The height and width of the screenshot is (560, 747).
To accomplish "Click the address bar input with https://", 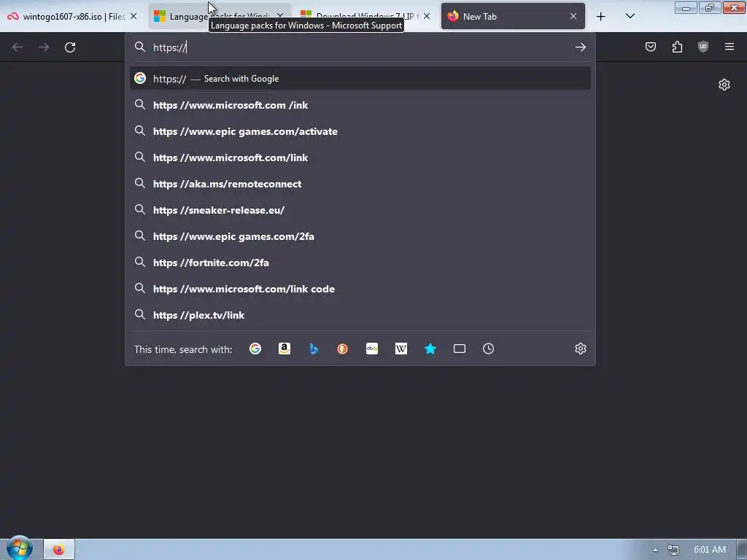I will 360,47.
